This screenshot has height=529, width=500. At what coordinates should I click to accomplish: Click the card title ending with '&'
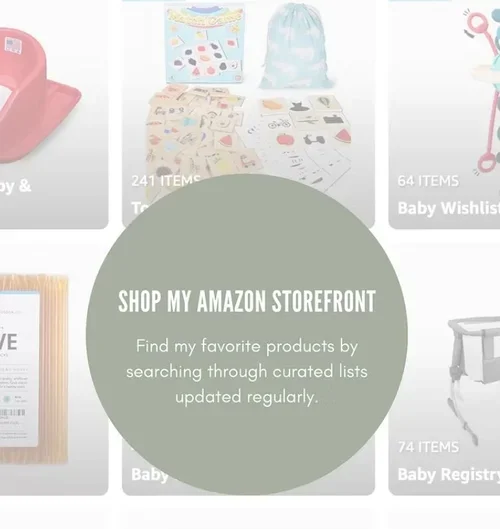click(15, 187)
